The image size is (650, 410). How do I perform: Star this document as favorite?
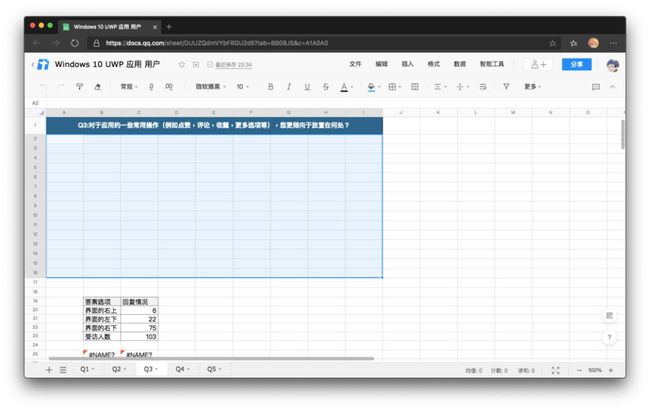point(182,64)
